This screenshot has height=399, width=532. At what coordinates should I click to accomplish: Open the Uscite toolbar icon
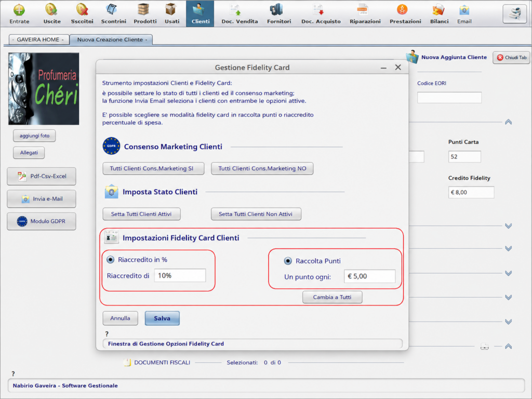(52, 14)
